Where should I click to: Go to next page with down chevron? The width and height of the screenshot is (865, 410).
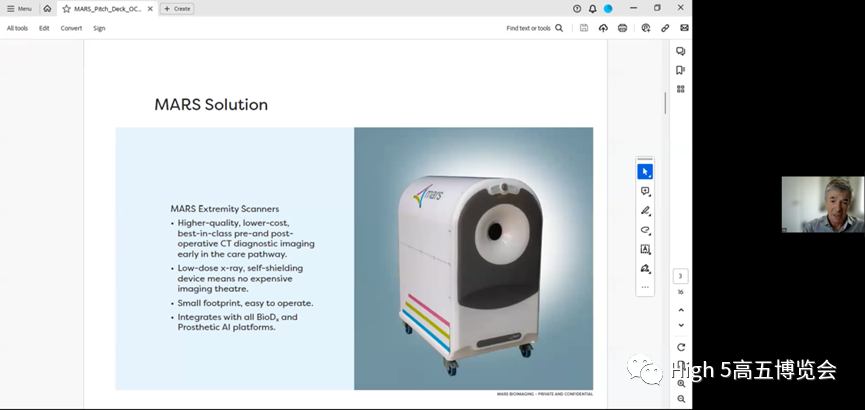[x=681, y=325]
